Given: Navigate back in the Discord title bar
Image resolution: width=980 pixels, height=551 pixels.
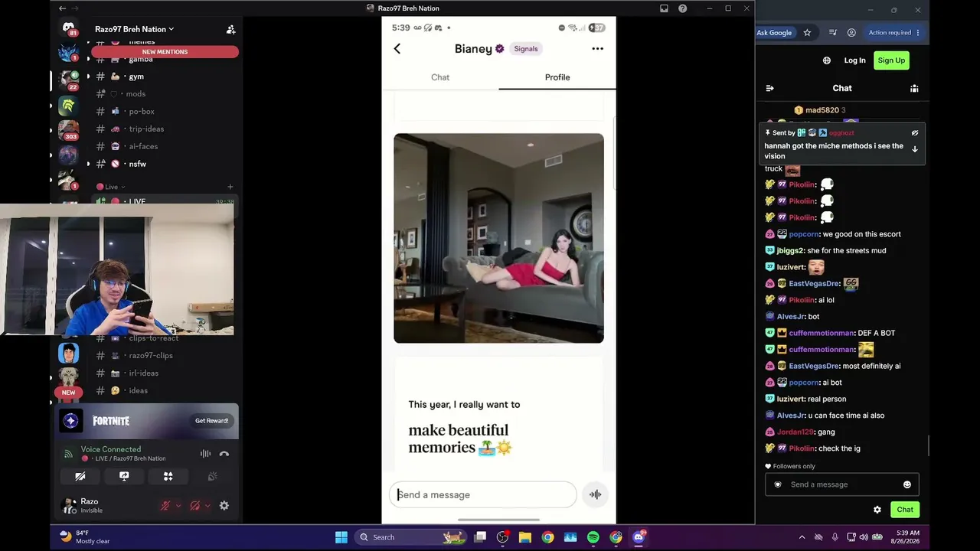Looking at the screenshot, I should pos(62,8).
